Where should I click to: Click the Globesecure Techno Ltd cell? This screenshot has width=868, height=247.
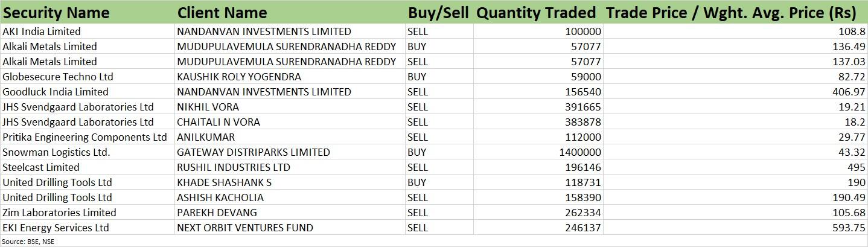[88, 77]
